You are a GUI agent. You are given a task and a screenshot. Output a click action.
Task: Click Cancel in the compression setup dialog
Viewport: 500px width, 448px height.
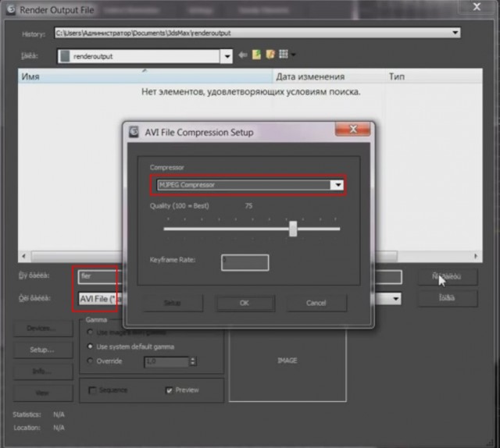coord(316,303)
